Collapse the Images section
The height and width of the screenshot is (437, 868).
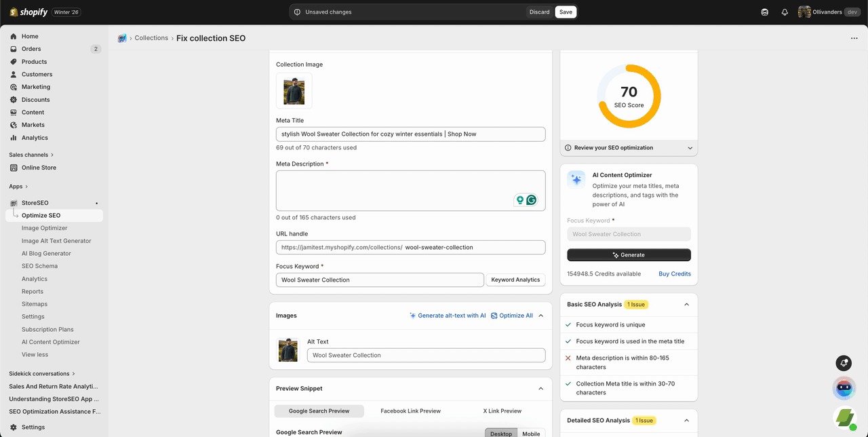pyautogui.click(x=540, y=316)
